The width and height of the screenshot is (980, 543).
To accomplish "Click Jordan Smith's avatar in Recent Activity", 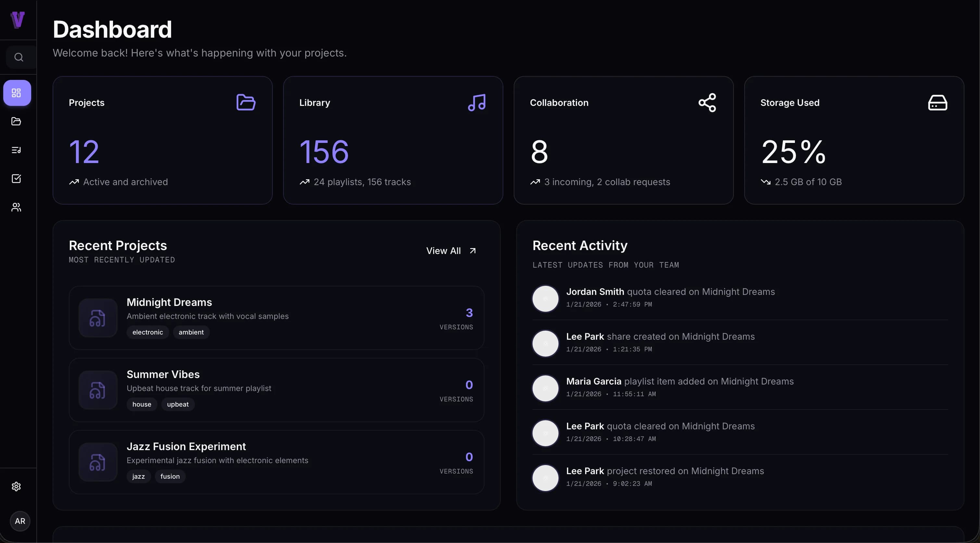I will coord(545,298).
